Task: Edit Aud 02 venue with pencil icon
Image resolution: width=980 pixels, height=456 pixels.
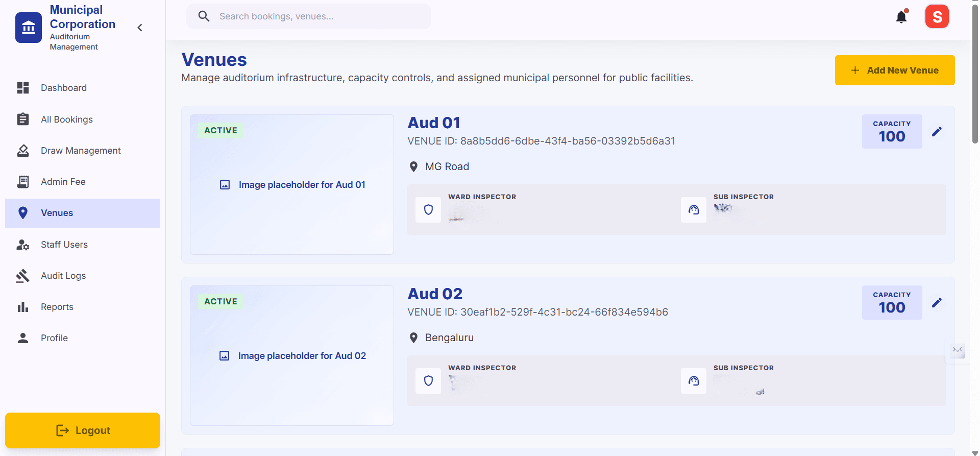Action: pos(937,303)
